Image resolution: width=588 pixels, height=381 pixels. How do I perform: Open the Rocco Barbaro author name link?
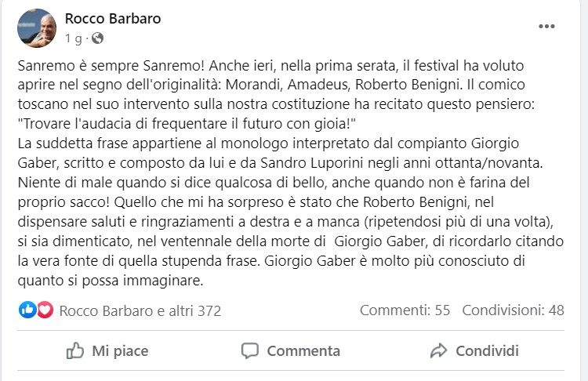[x=112, y=19]
